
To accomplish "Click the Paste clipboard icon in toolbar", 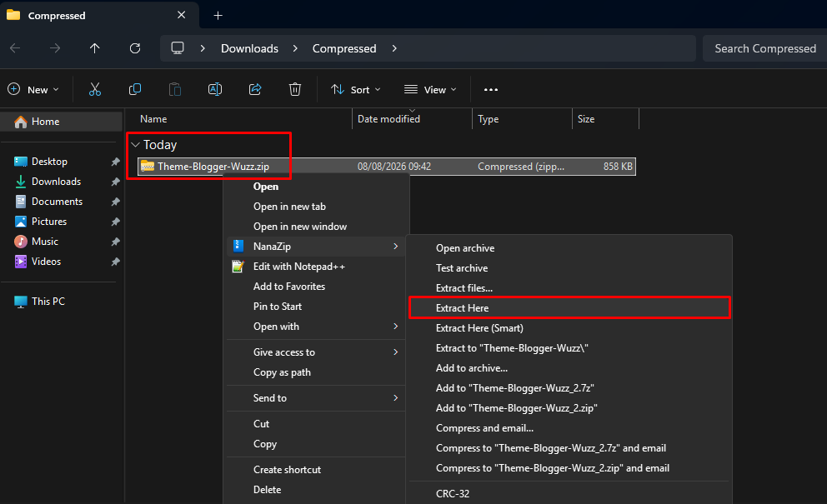I will pos(175,90).
